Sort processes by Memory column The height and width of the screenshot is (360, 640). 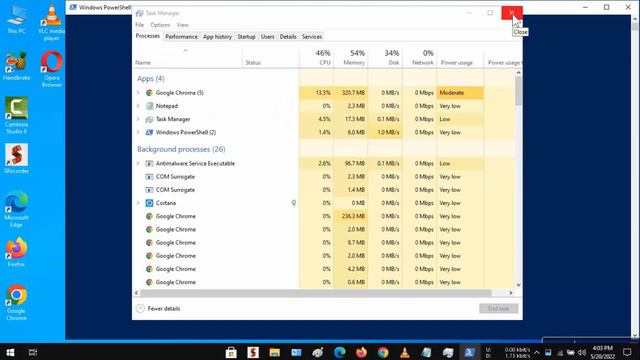coord(351,57)
